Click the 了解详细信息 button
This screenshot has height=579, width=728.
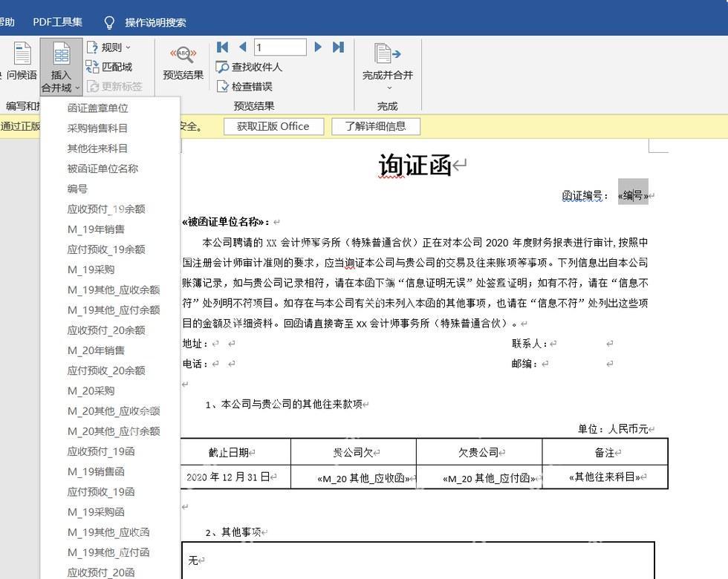coord(376,126)
